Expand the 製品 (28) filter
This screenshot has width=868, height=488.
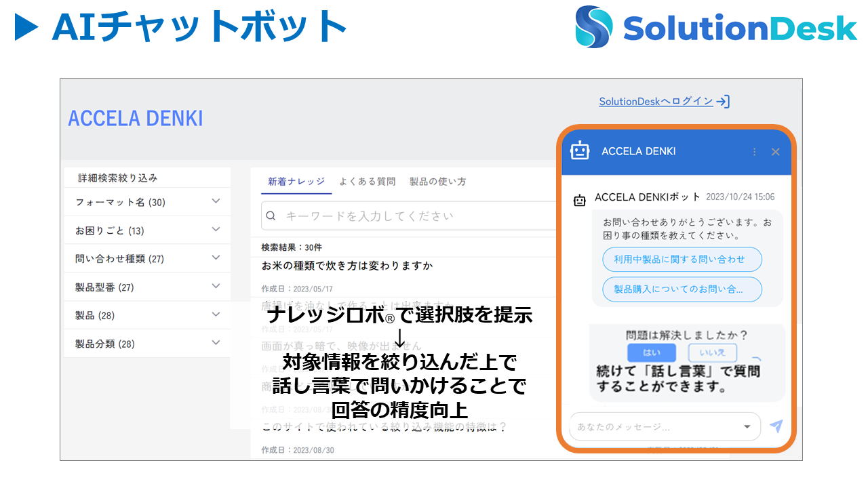pyautogui.click(x=147, y=315)
